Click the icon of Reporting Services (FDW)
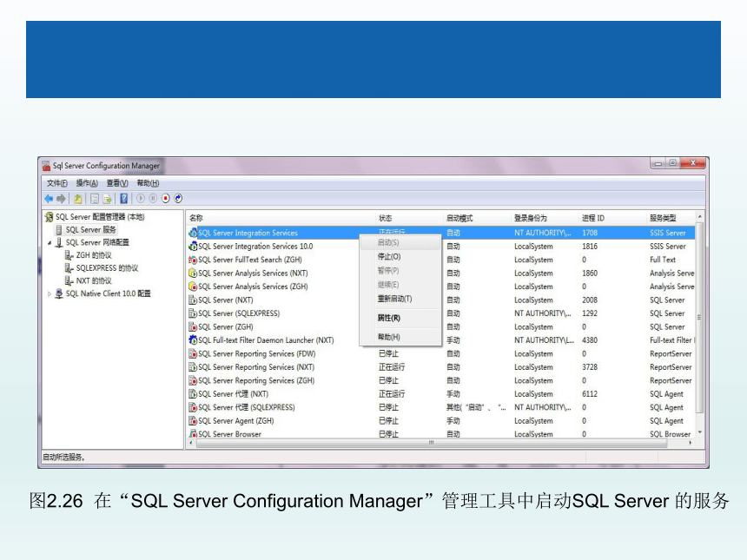747x560 pixels. [193, 354]
